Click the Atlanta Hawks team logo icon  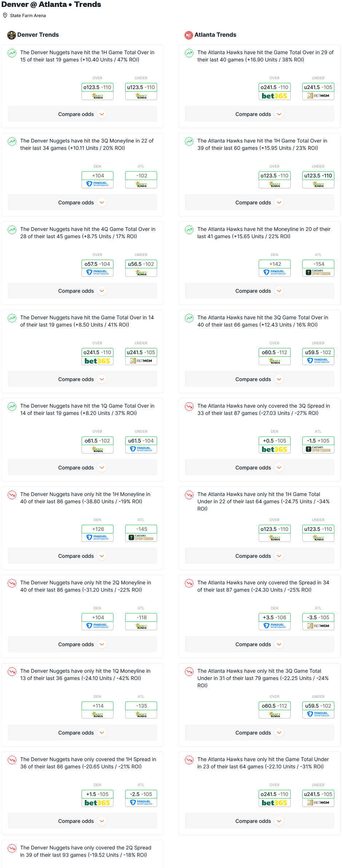189,35
